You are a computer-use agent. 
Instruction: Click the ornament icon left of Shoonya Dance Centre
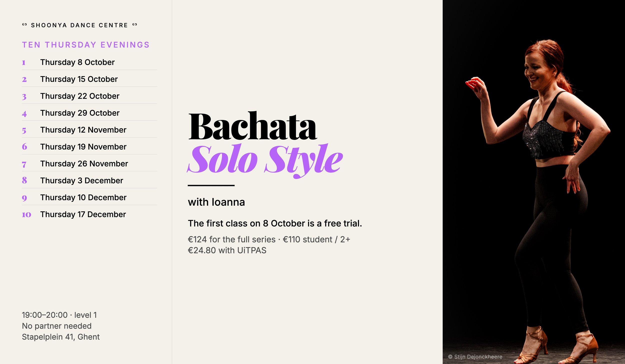click(24, 24)
